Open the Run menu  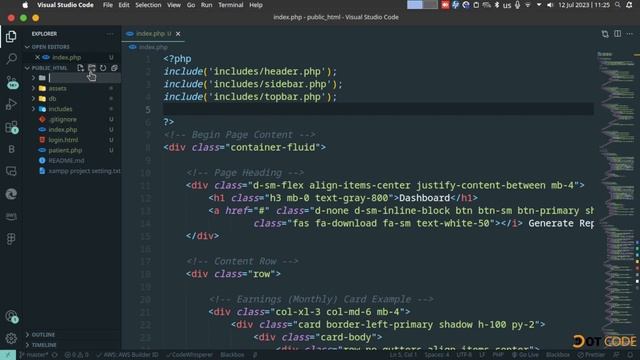(x=206, y=5)
